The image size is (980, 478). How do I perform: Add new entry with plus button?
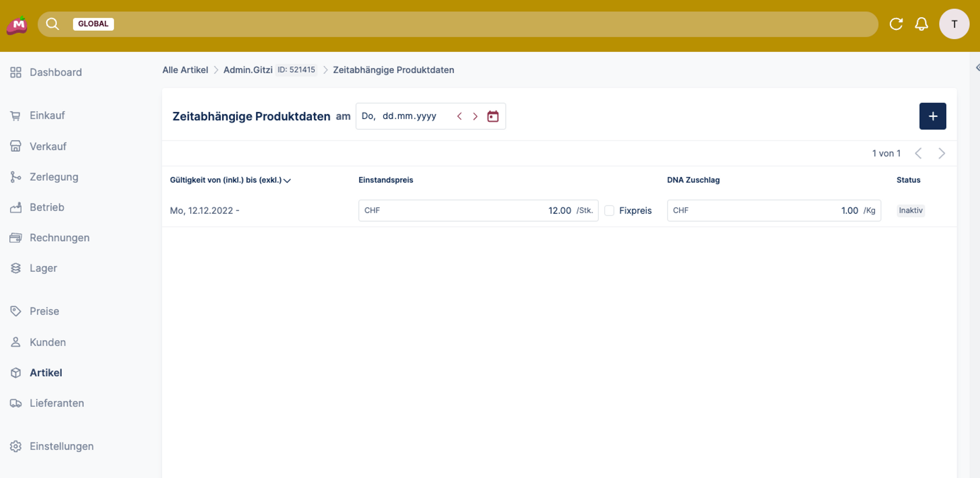tap(932, 116)
